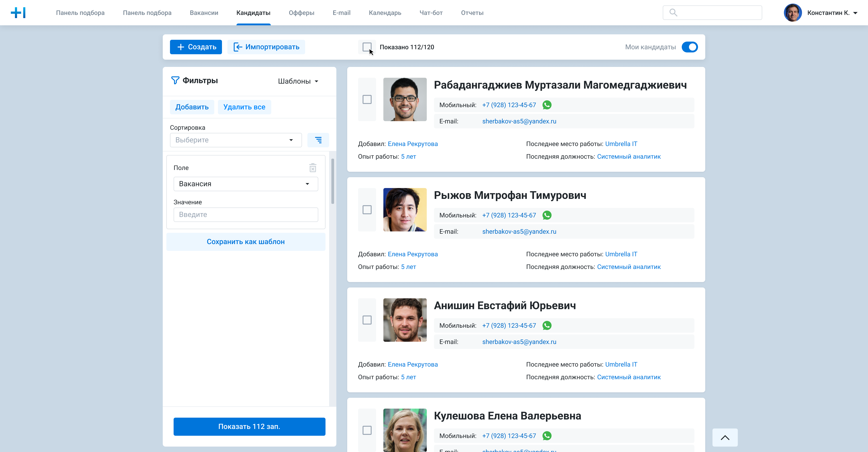This screenshot has height=452, width=868.
Task: Open WhatsApp for Рыжов Митрофан
Action: [547, 215]
